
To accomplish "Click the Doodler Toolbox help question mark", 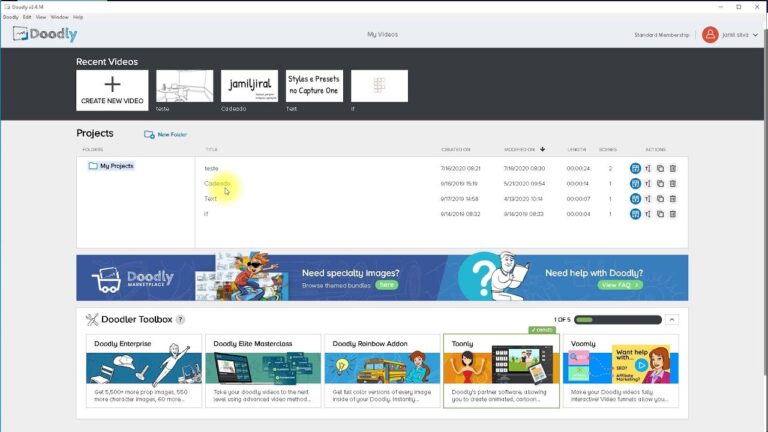I will (x=180, y=319).
